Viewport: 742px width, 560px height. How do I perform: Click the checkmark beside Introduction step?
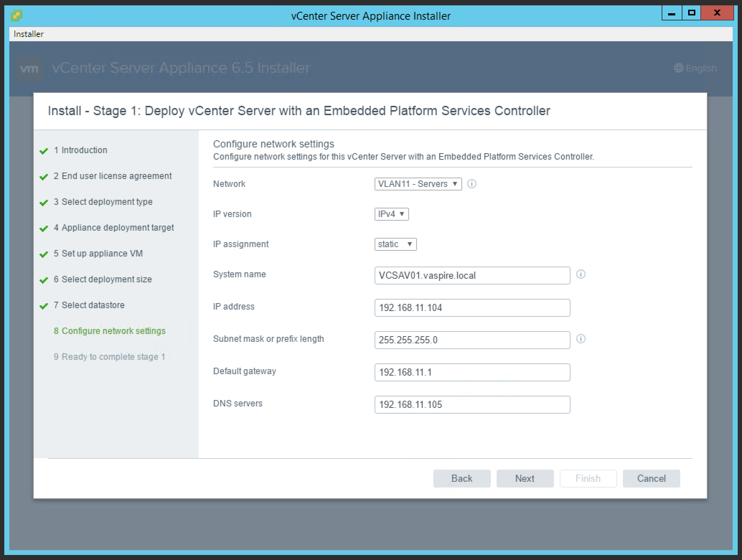44,151
